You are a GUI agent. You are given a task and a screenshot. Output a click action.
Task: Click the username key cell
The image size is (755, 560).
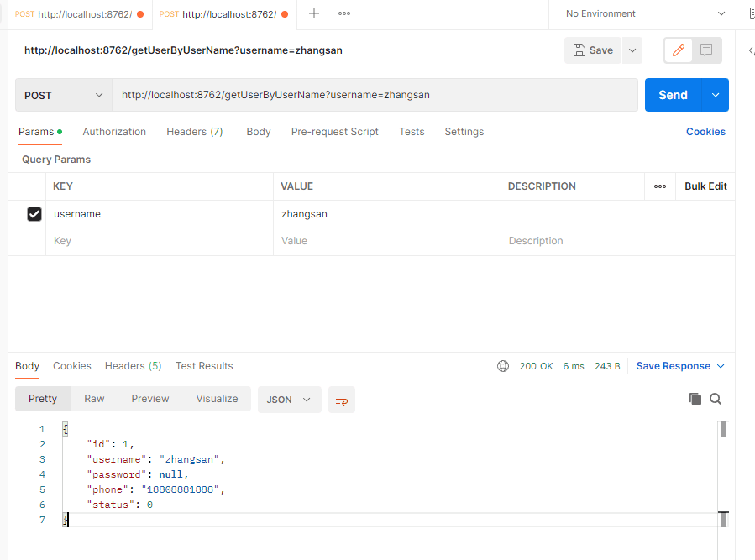click(160, 214)
